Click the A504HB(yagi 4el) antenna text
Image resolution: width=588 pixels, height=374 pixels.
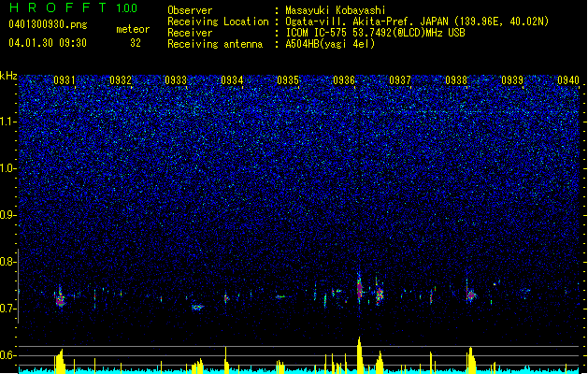click(330, 44)
